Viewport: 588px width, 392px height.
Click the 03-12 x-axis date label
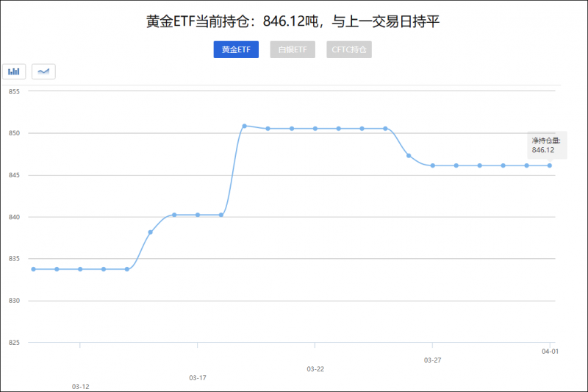click(x=81, y=386)
